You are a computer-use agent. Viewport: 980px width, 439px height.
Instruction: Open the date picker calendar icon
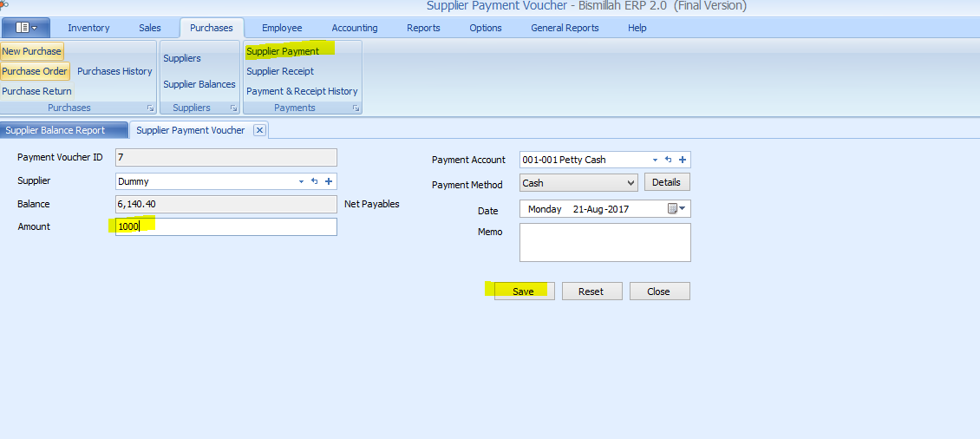click(x=676, y=209)
